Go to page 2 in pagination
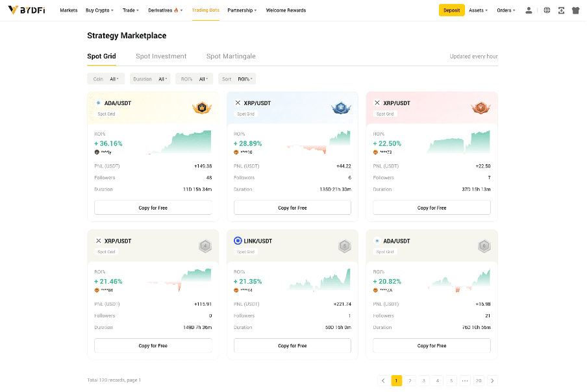The height and width of the screenshot is (392, 587). [410, 380]
